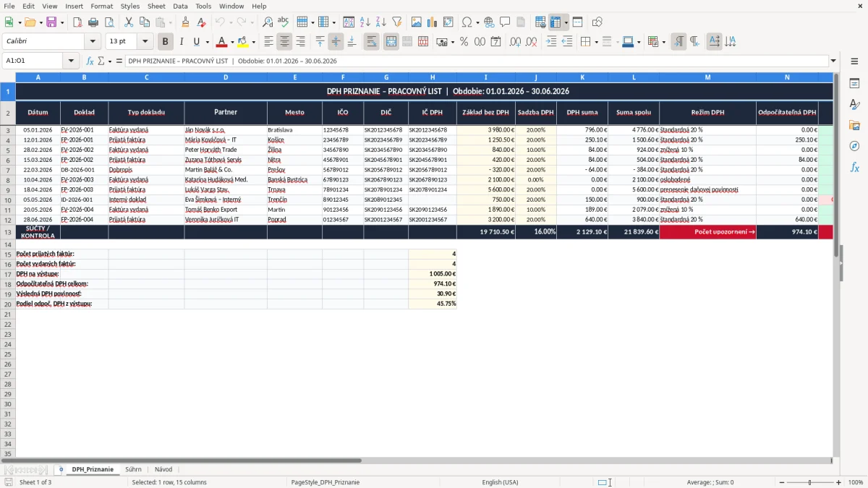Open the Format menu

pyautogui.click(x=101, y=6)
